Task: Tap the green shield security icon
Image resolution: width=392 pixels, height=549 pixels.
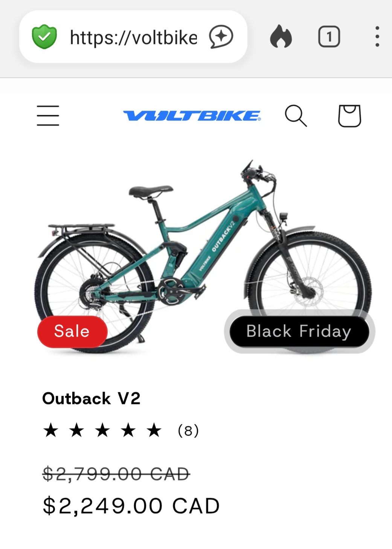Action: click(x=44, y=37)
